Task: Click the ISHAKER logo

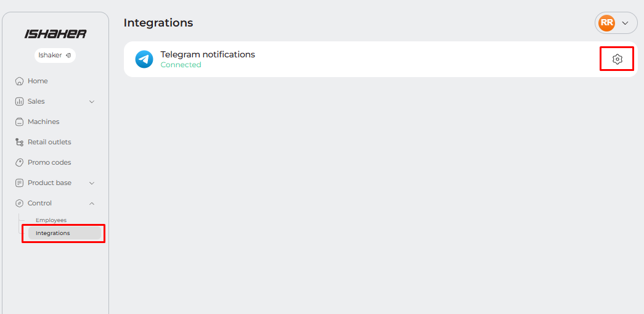Action: 55,34
